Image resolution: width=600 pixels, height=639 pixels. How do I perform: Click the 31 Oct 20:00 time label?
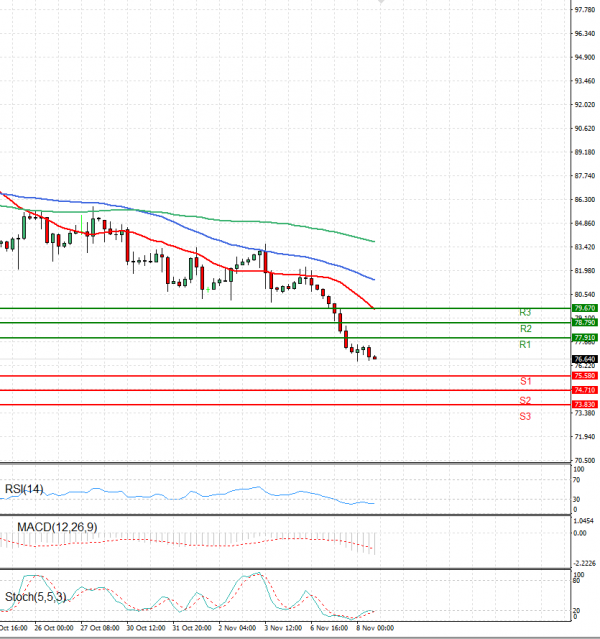pos(192,628)
